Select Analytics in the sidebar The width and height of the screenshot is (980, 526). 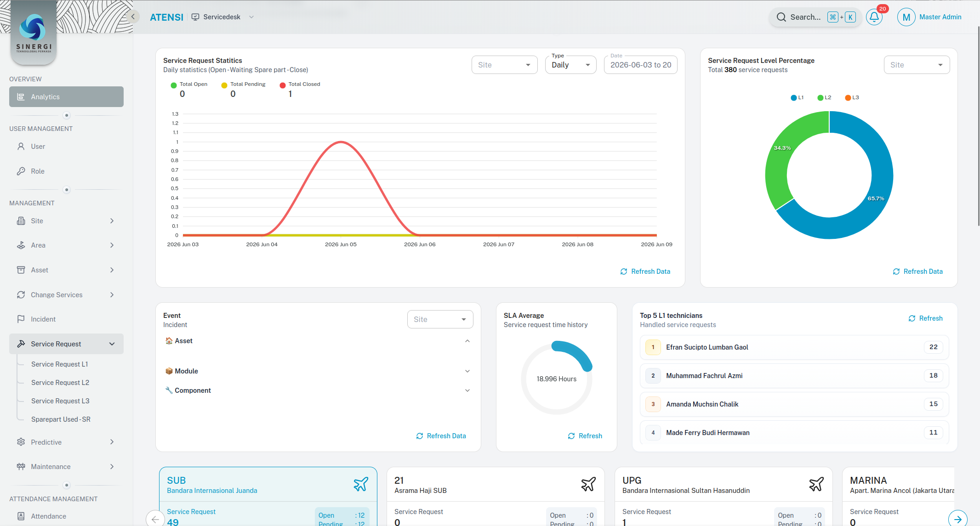(x=66, y=97)
